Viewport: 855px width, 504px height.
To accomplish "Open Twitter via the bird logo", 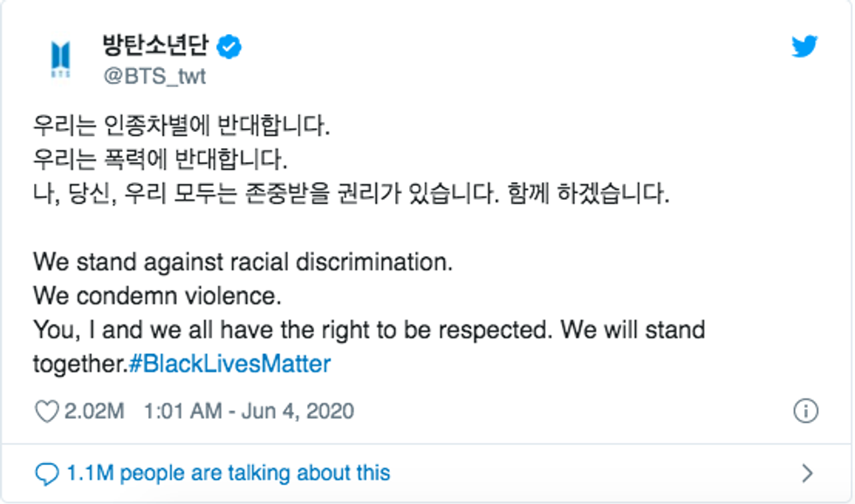I will [804, 47].
